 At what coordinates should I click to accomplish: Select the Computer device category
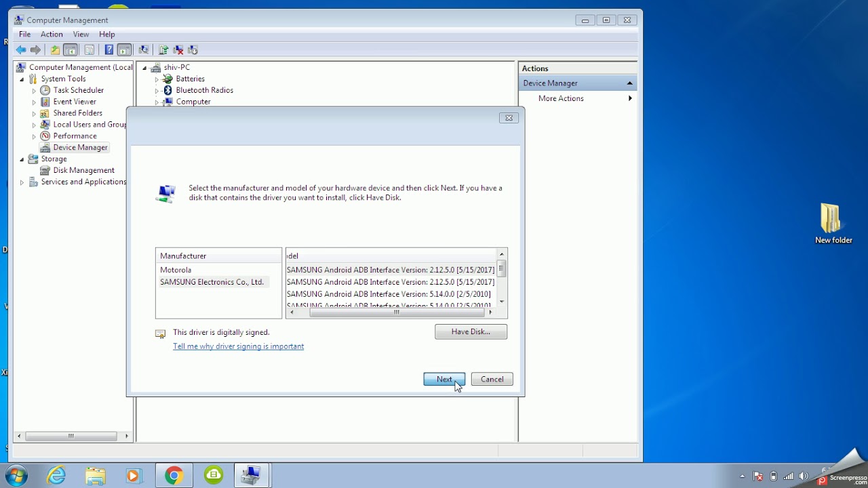pos(193,102)
